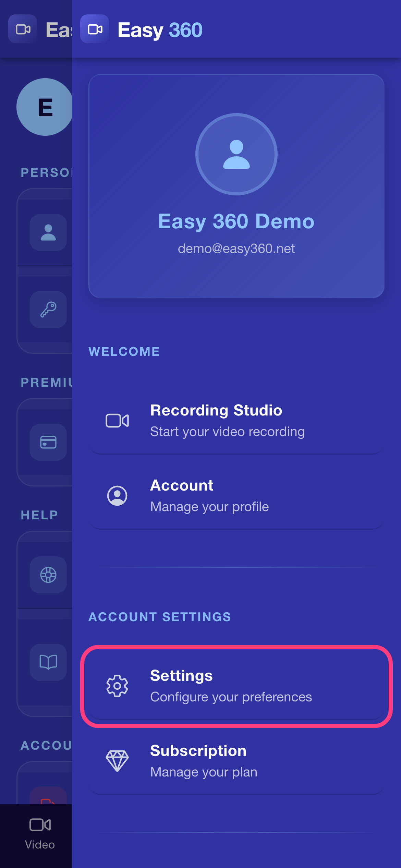Click the user avatar in profile card
This screenshot has width=401, height=868.
tap(236, 154)
